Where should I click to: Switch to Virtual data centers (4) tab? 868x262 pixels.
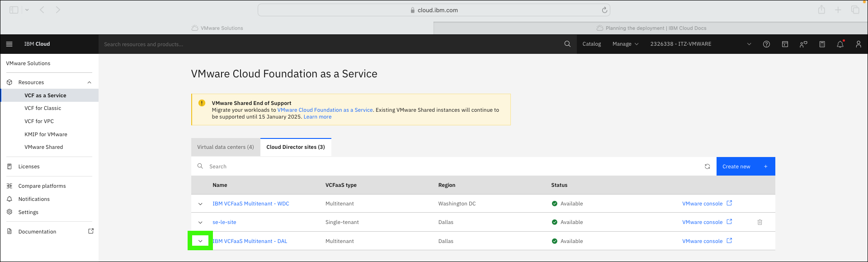pos(226,147)
